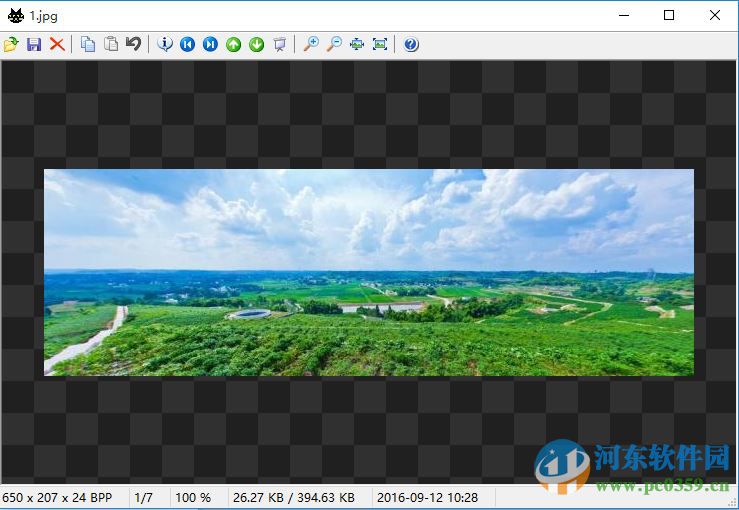Click the '1.jpg' window title
The image size is (739, 510).
(x=43, y=16)
